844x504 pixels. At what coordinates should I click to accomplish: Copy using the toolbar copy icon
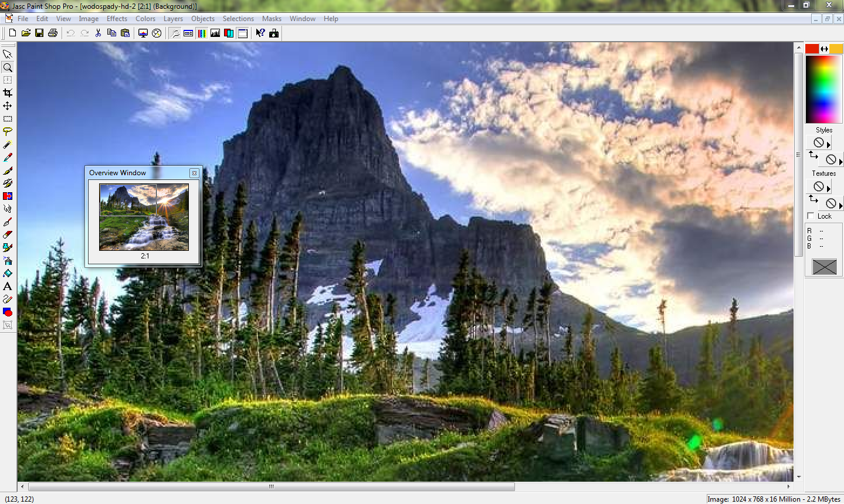pyautogui.click(x=111, y=33)
